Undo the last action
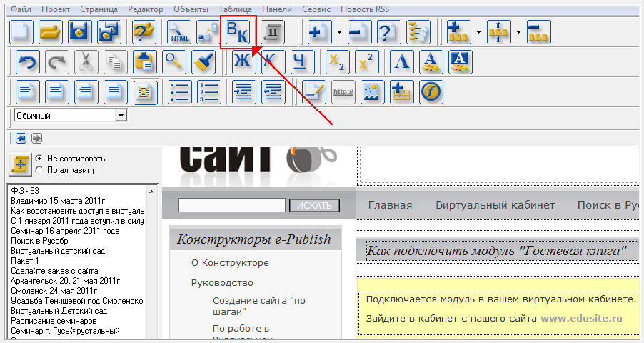644x343 pixels. coord(28,62)
